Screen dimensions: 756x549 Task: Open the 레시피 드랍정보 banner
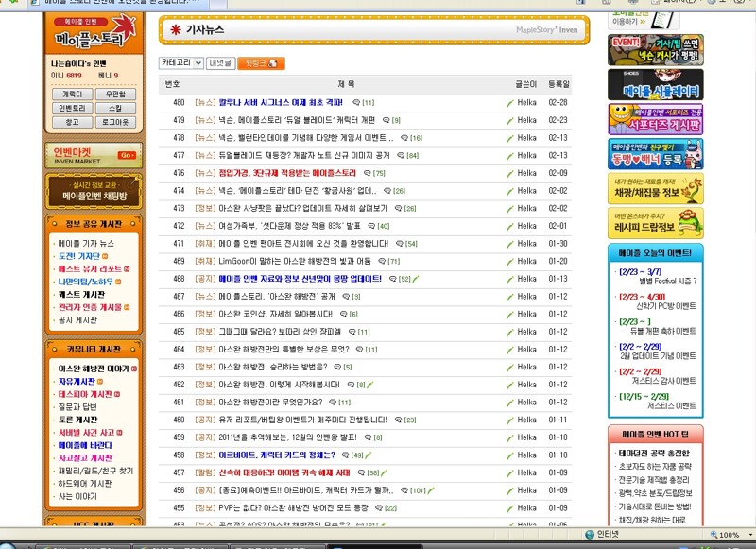click(655, 223)
